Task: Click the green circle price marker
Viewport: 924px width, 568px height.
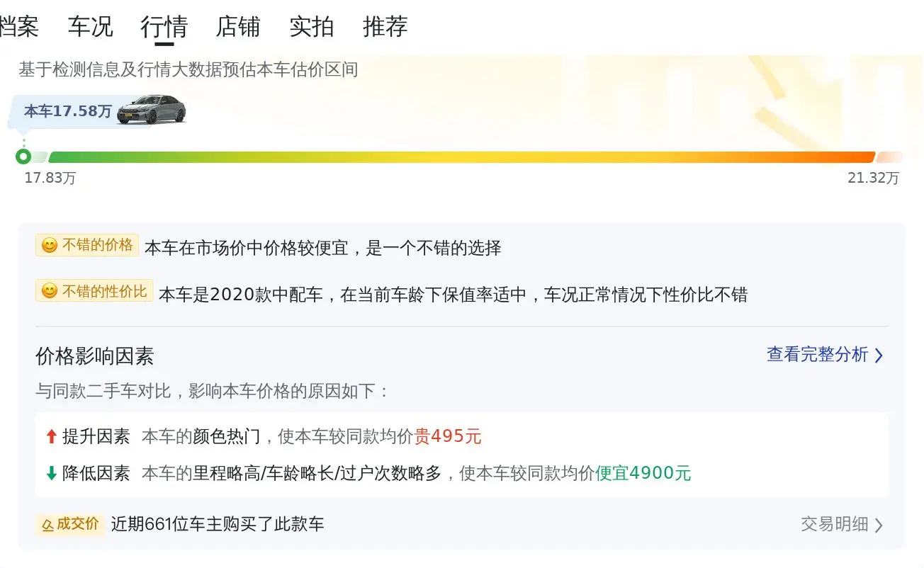Action: [23, 157]
